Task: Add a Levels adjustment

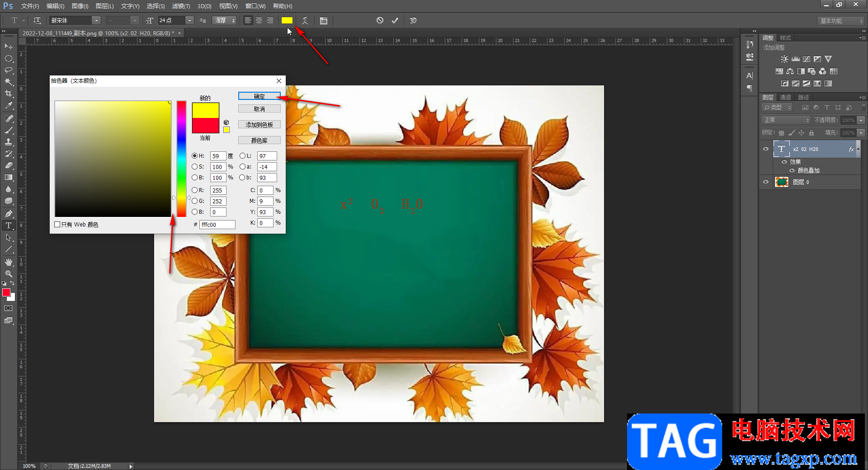Action: 796,59
